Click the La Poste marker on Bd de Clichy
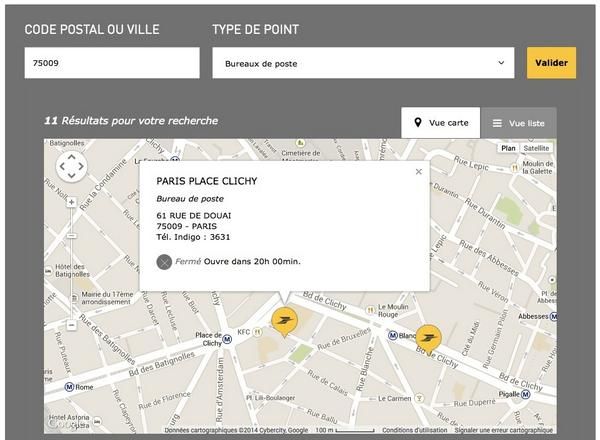 tap(428, 337)
